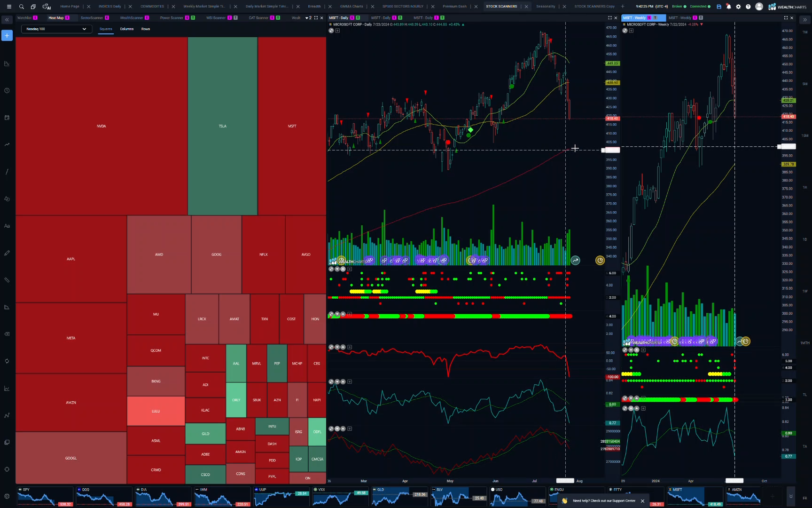The height and width of the screenshot is (508, 812).
Task: Open the Power Scanner panel tab
Action: 172,18
